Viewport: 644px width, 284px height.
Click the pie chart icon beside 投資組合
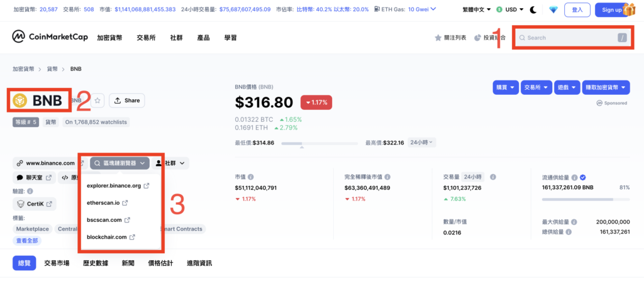click(x=477, y=38)
